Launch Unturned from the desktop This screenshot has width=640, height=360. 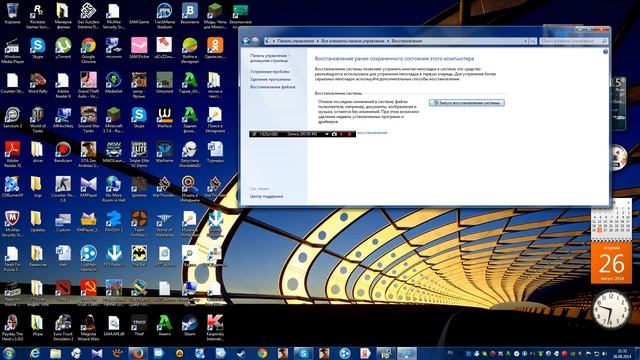point(164,83)
